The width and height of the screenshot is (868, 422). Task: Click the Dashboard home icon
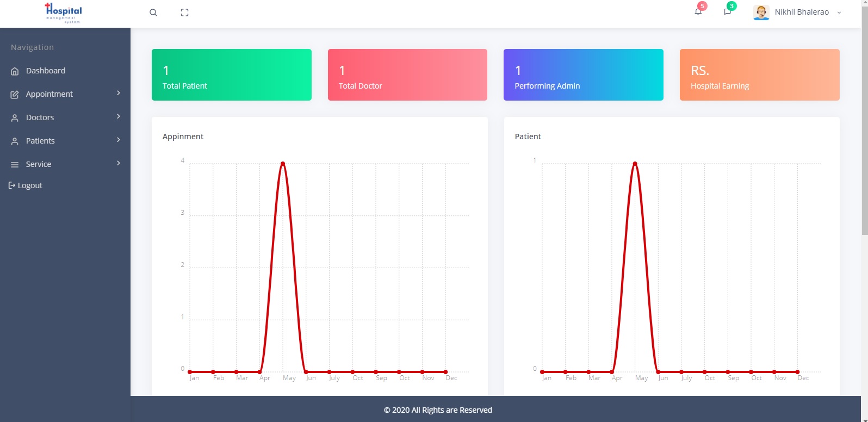click(x=15, y=71)
